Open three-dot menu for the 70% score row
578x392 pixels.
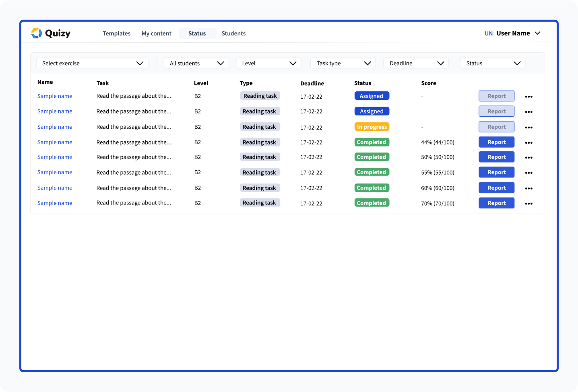[528, 204]
